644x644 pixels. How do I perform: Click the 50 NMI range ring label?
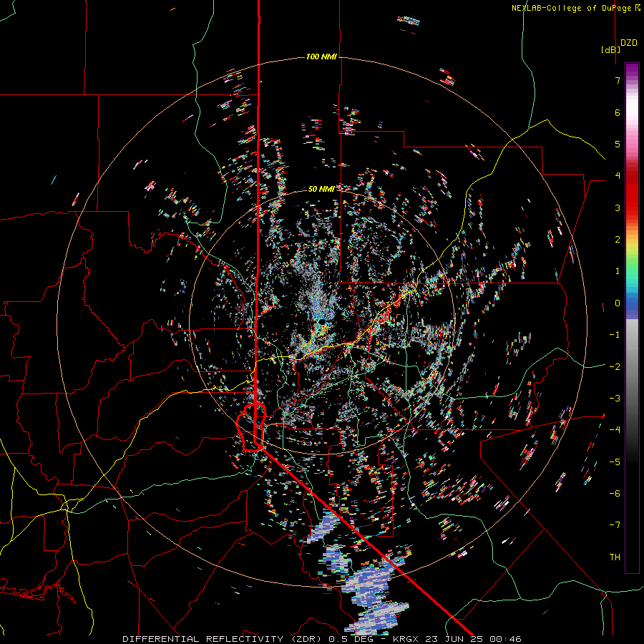coord(321,189)
